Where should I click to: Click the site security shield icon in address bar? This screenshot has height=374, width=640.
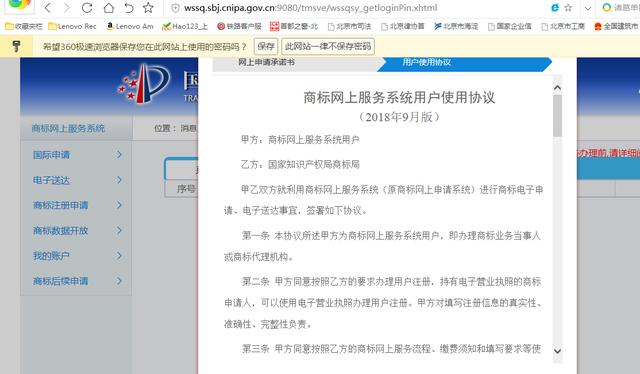pos(175,8)
